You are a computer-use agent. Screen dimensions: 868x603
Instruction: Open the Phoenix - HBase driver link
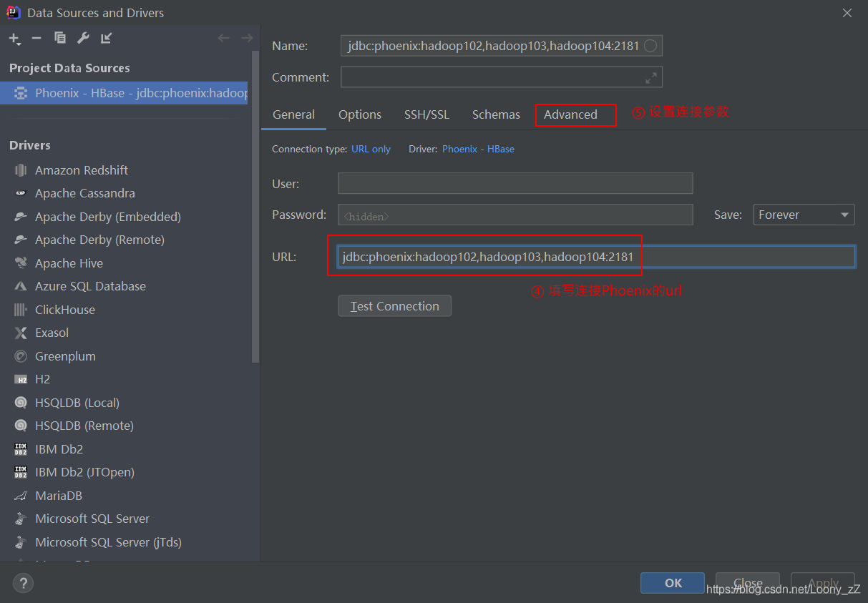pyautogui.click(x=478, y=149)
